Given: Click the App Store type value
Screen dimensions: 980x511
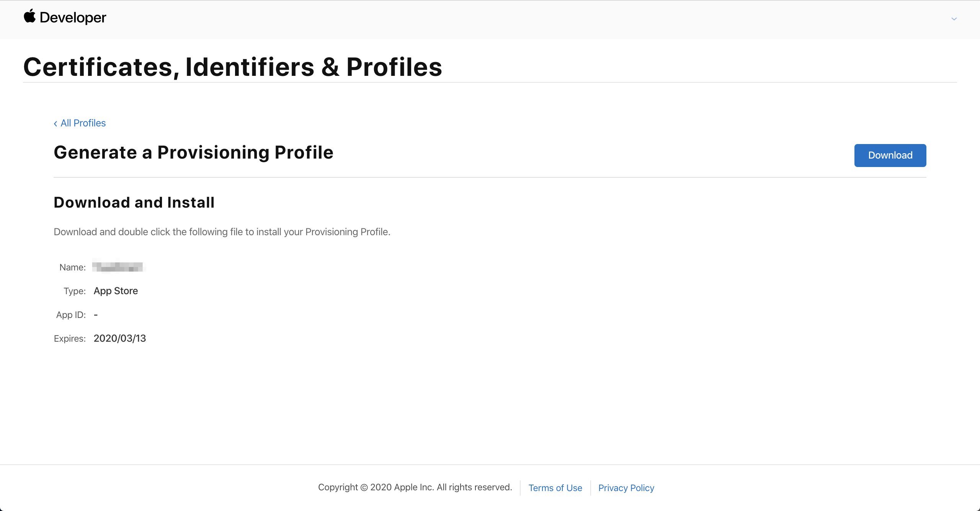Looking at the screenshot, I should [116, 291].
